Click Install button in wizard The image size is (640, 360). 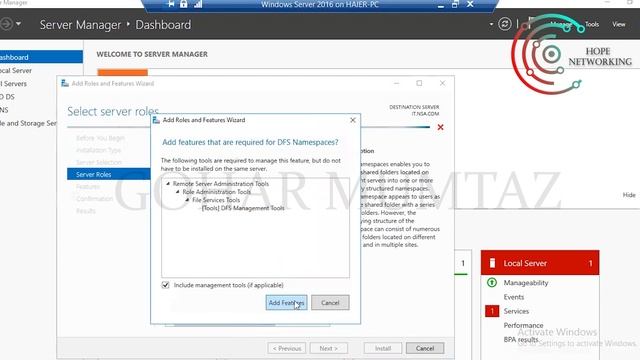[x=383, y=348]
